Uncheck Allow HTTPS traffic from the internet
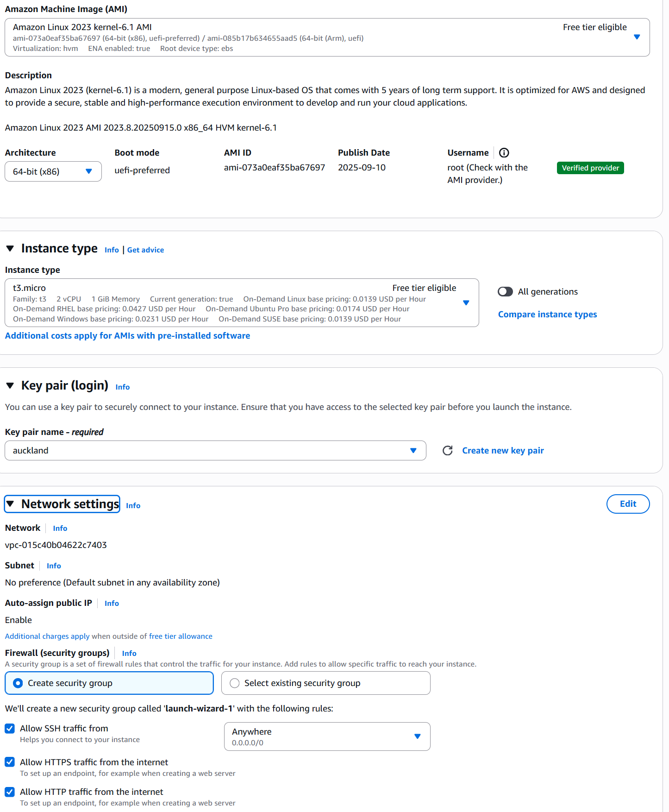 [10, 762]
